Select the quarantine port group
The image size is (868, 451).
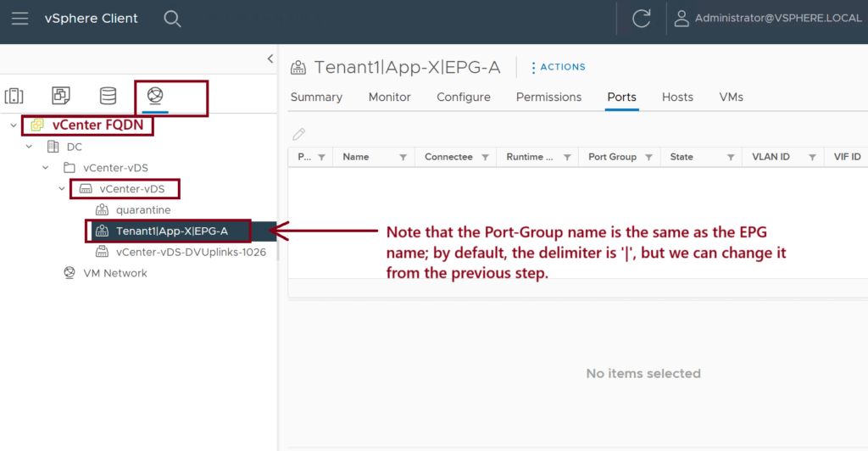click(x=143, y=210)
